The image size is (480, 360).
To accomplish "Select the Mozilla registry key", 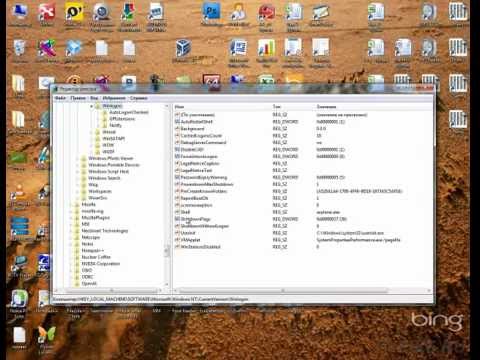I will tap(89, 204).
